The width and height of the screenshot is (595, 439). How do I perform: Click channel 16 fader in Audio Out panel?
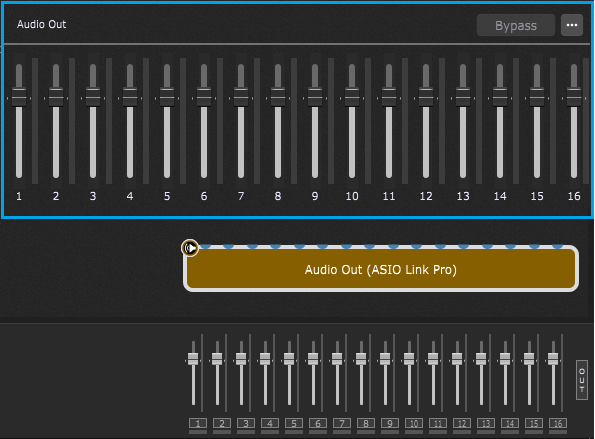coord(574,97)
